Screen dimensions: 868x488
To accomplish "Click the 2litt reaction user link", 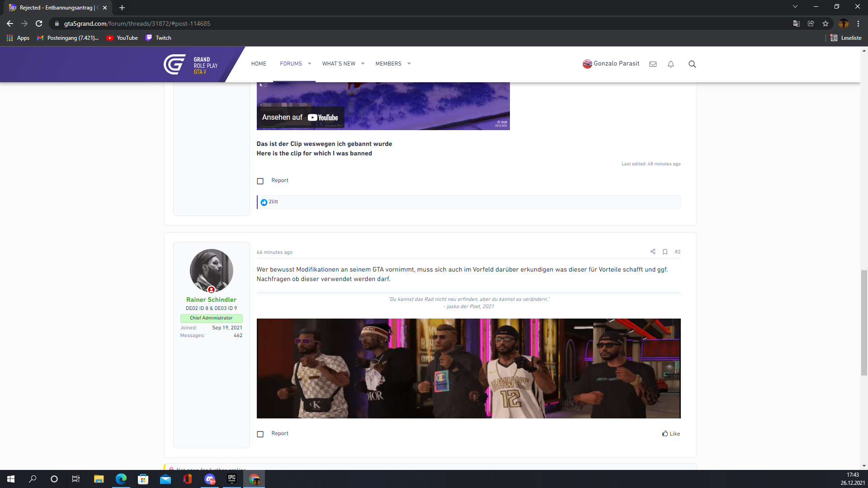I will point(274,202).
